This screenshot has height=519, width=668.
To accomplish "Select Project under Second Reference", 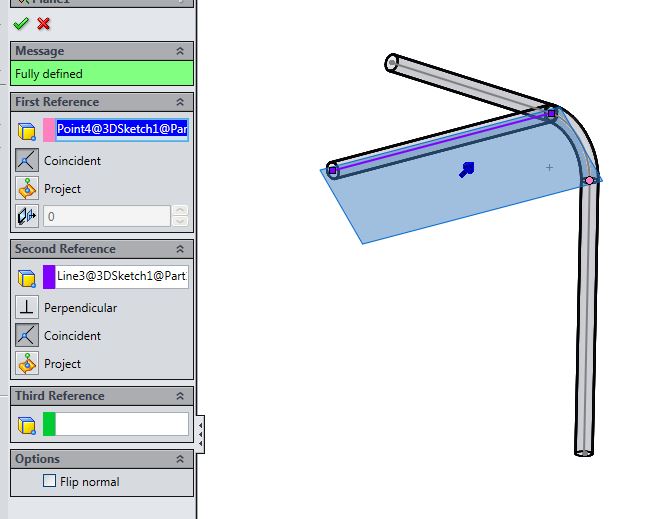I will [x=27, y=364].
